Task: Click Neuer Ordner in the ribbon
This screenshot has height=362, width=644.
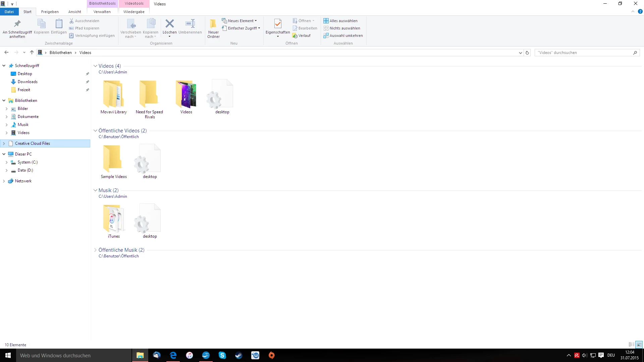Action: coord(213,28)
